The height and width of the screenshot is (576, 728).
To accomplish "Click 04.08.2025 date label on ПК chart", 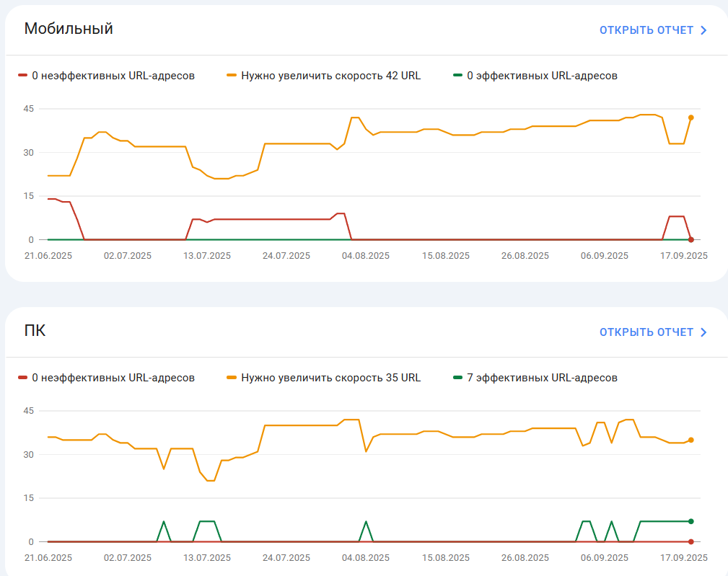I will point(366,557).
